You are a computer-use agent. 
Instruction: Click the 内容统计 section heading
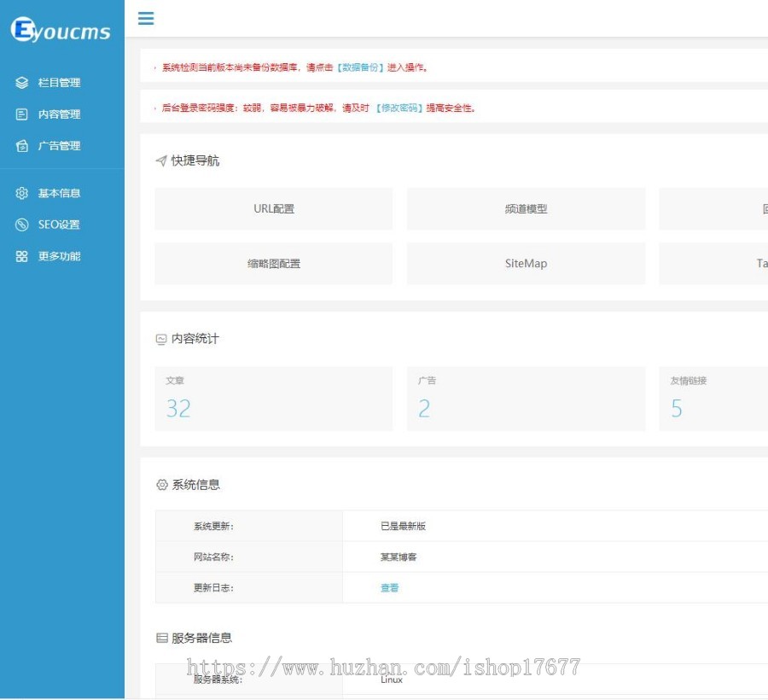[x=195, y=339]
